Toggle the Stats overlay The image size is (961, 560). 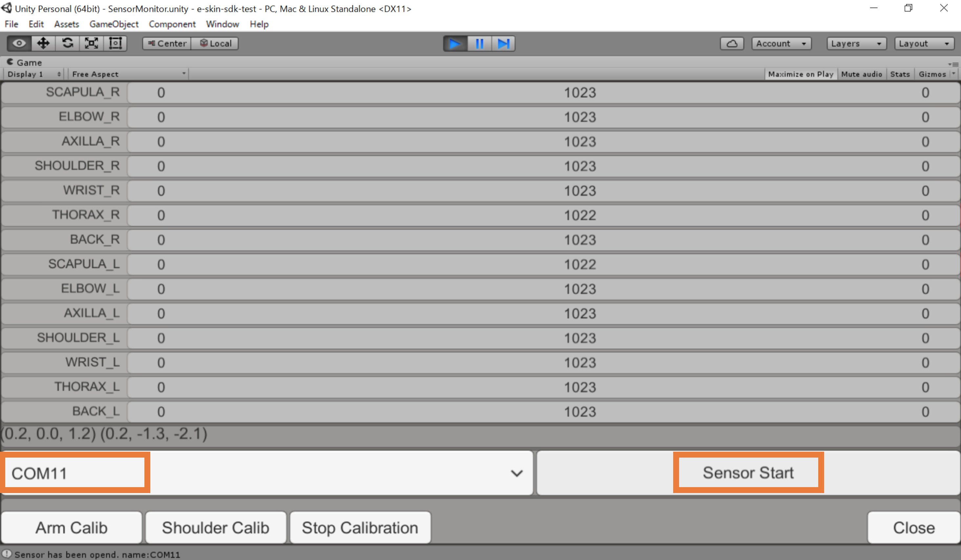pyautogui.click(x=900, y=74)
